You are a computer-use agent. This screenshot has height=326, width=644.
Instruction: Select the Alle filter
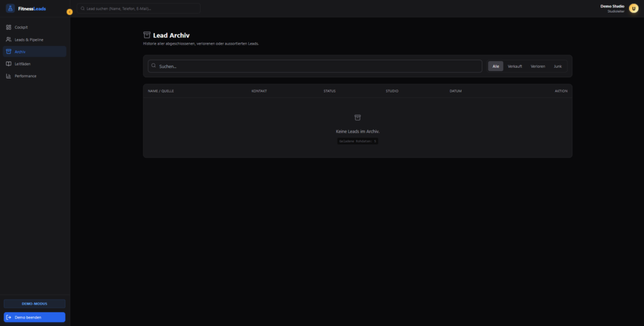coord(496,66)
